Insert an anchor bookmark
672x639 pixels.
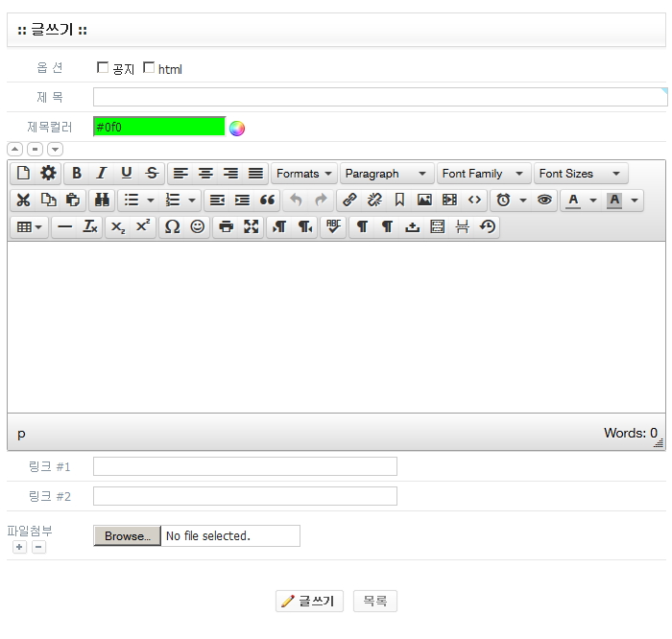(399, 200)
